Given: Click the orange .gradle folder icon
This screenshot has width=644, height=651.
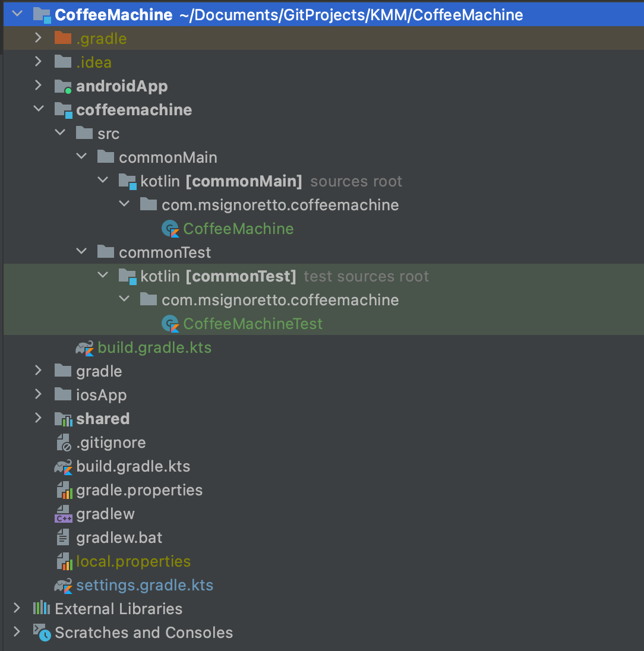Looking at the screenshot, I should (63, 39).
